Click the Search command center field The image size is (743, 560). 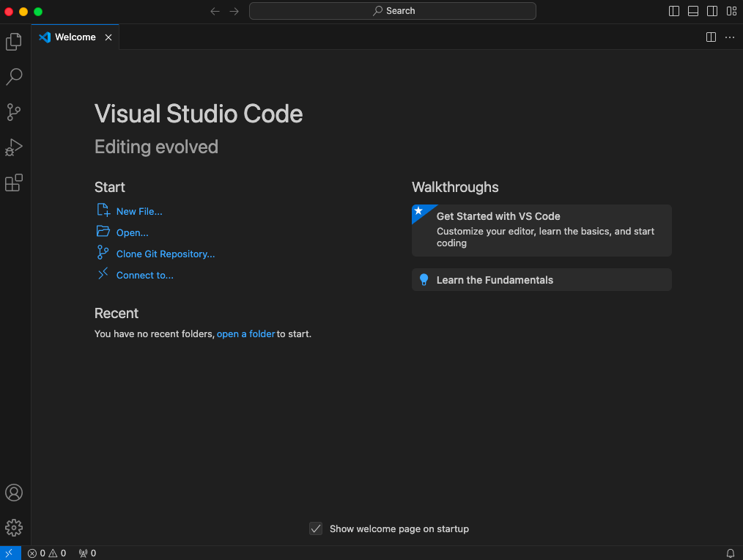click(392, 11)
